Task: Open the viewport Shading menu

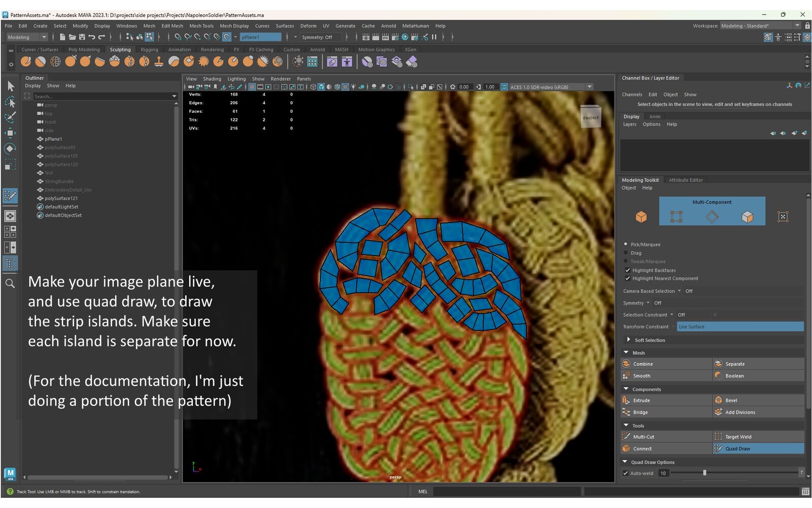Action: [212, 79]
